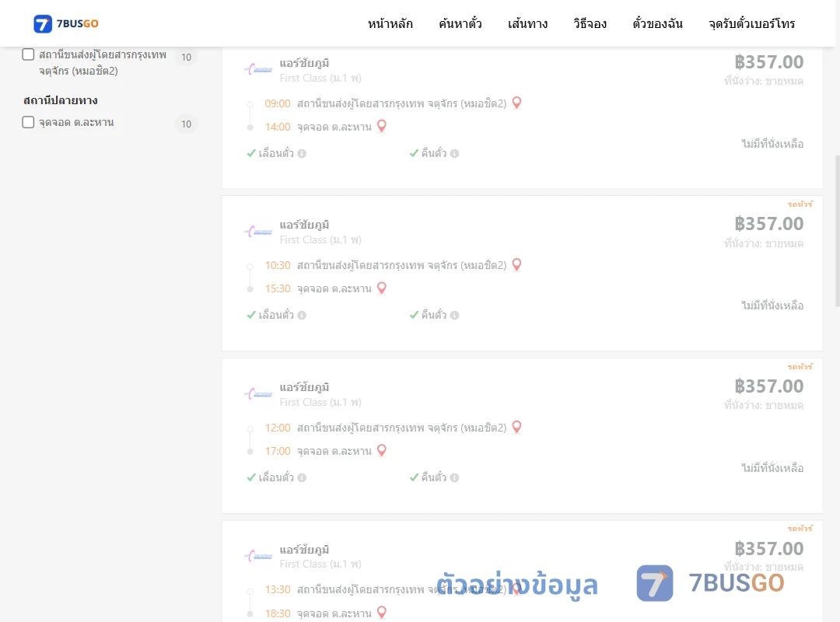This screenshot has height=622, width=840.
Task: Open จุดรับตั๋วเบอร์โทร menu item
Action: (751, 23)
